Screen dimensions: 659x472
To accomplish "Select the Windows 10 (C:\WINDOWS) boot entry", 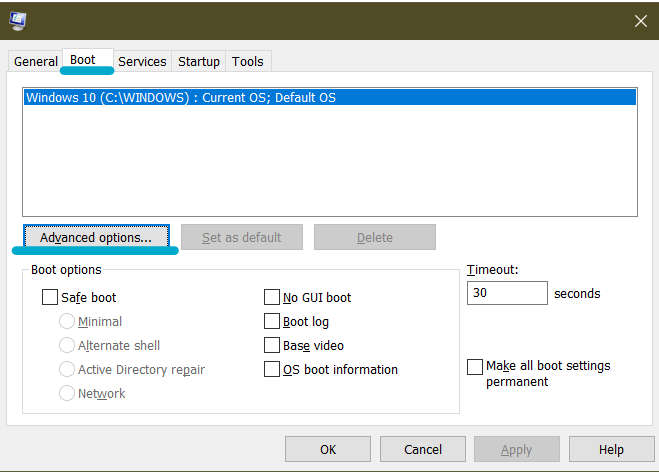I will [x=330, y=98].
